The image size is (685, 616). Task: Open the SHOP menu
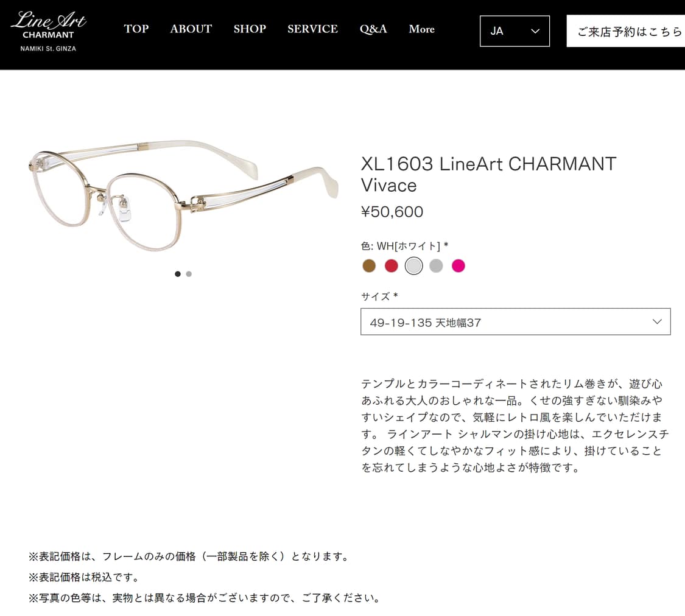point(250,29)
